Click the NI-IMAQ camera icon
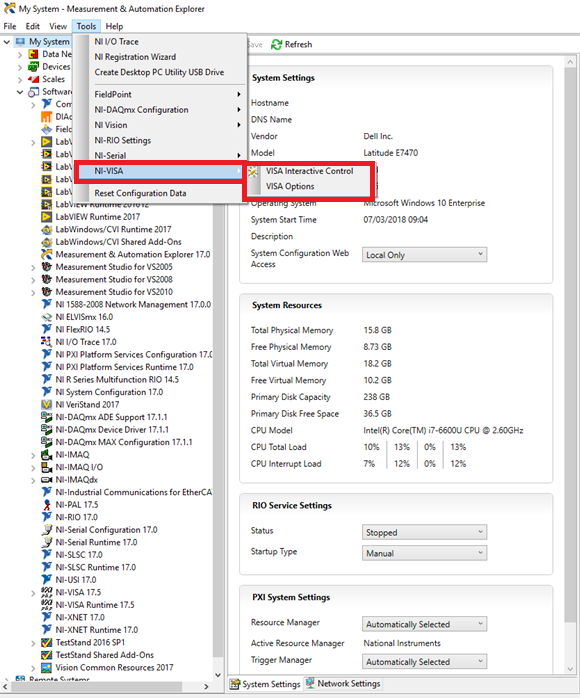Image resolution: width=580 pixels, height=698 pixels. [46, 455]
